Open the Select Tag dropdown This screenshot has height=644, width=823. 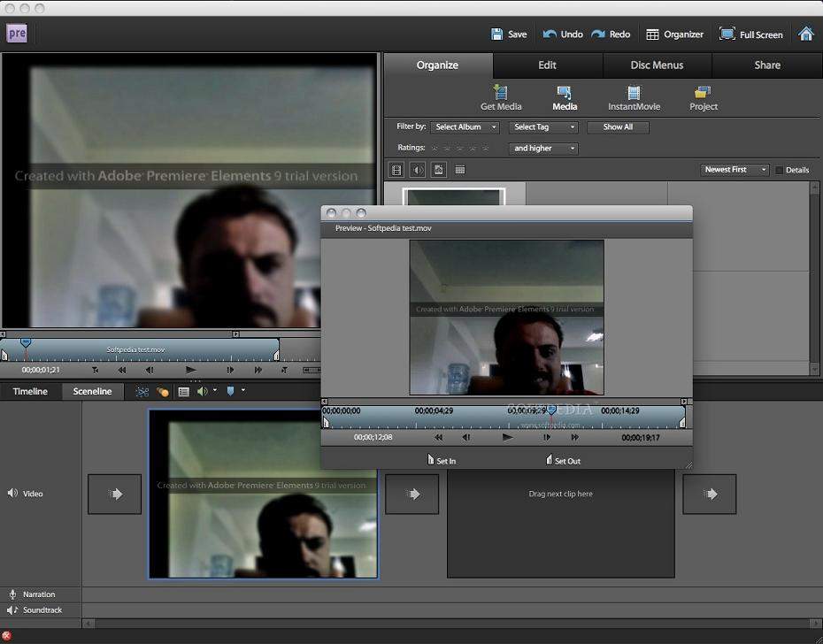544,127
